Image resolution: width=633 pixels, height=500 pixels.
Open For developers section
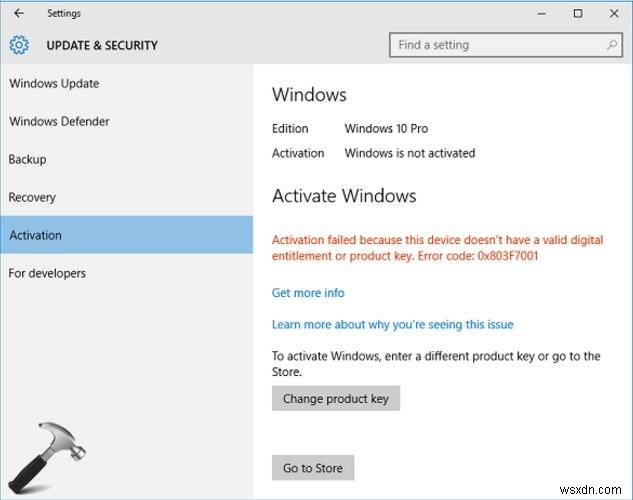coord(126,273)
